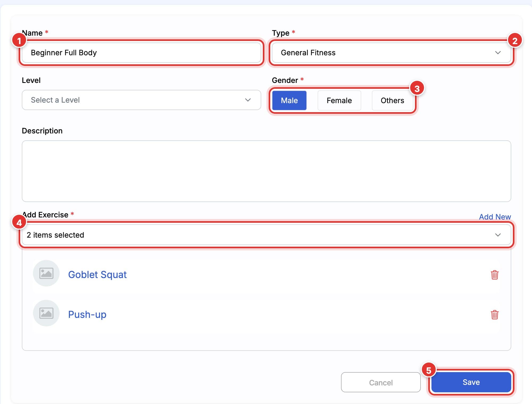The width and height of the screenshot is (532, 404).
Task: Click the Push-up image placeholder thumbnail
Action: click(x=46, y=313)
